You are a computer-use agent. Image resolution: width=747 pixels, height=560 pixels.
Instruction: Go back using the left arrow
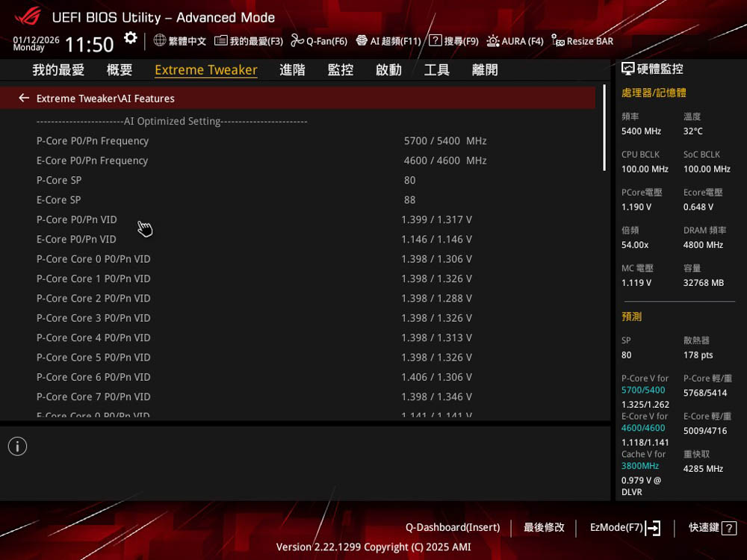(24, 98)
